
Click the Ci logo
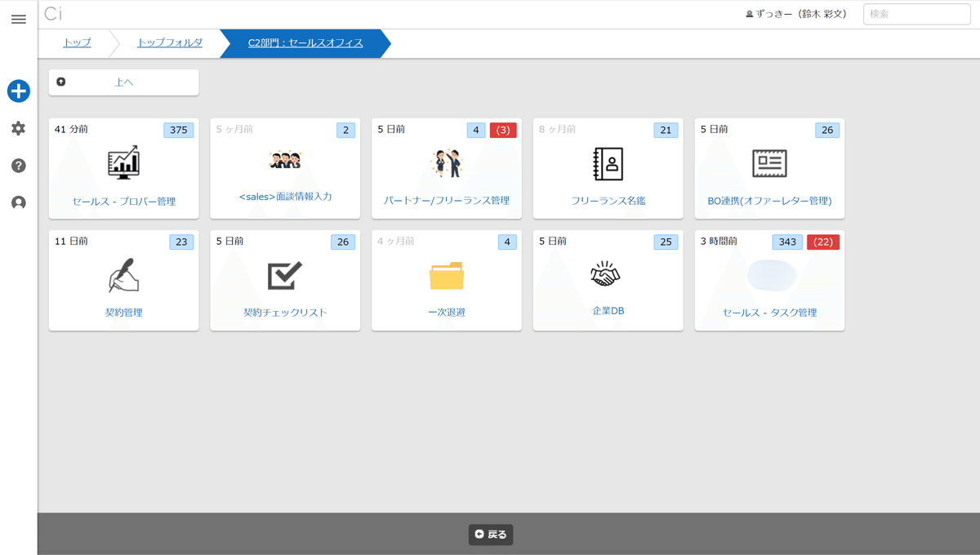point(53,14)
